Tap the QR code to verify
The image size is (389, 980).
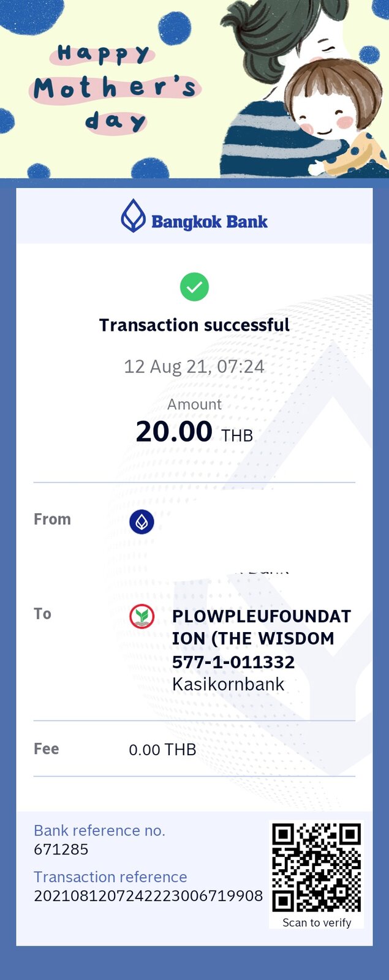[x=317, y=868]
